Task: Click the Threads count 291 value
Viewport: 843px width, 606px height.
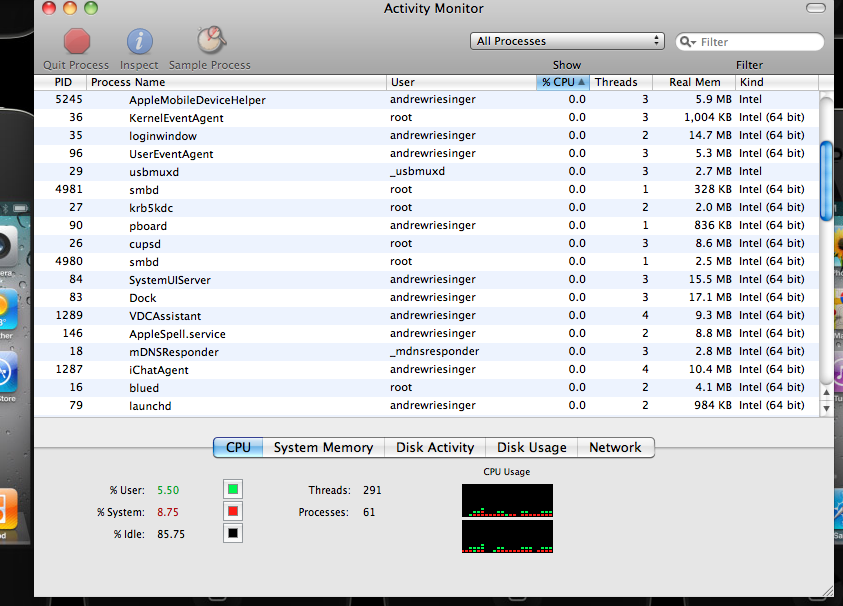Action: point(372,490)
